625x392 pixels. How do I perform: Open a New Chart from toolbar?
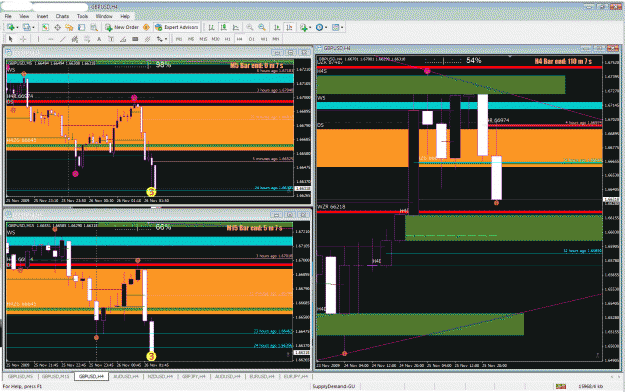click(10, 27)
